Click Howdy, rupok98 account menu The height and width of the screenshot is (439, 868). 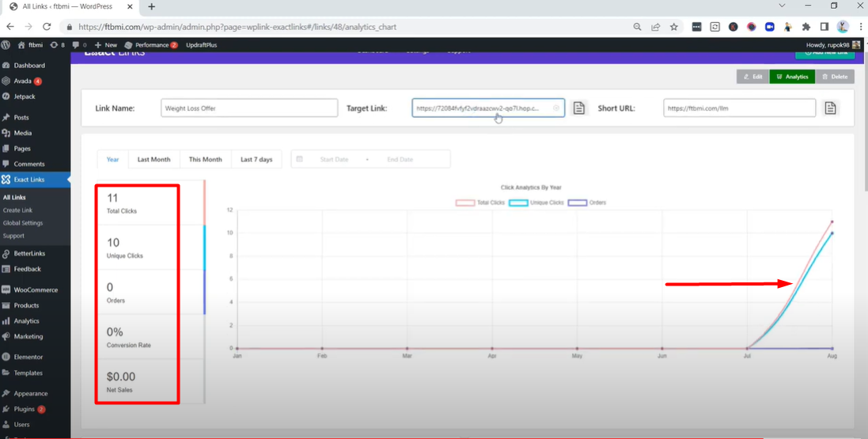point(833,45)
